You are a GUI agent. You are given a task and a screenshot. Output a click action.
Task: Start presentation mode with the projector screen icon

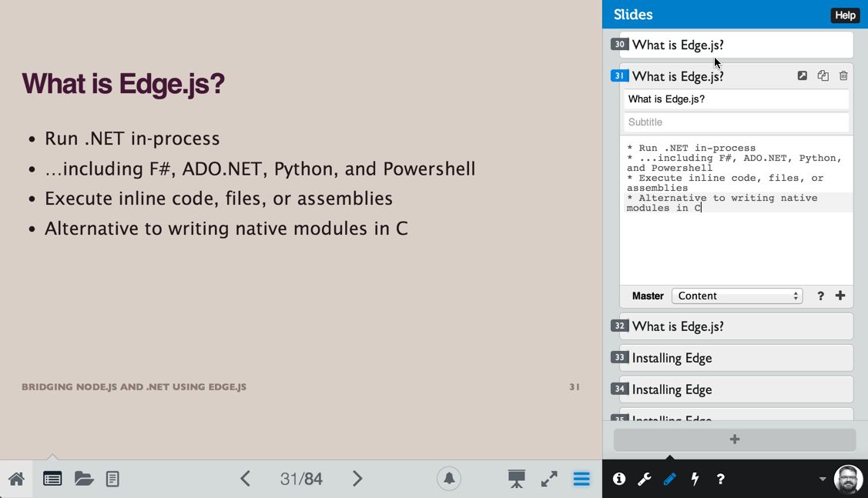point(516,479)
